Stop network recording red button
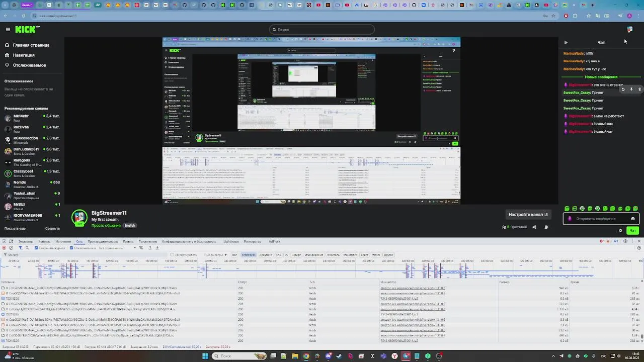Image resolution: width=644 pixels, height=362 pixels. pyautogui.click(x=4, y=248)
